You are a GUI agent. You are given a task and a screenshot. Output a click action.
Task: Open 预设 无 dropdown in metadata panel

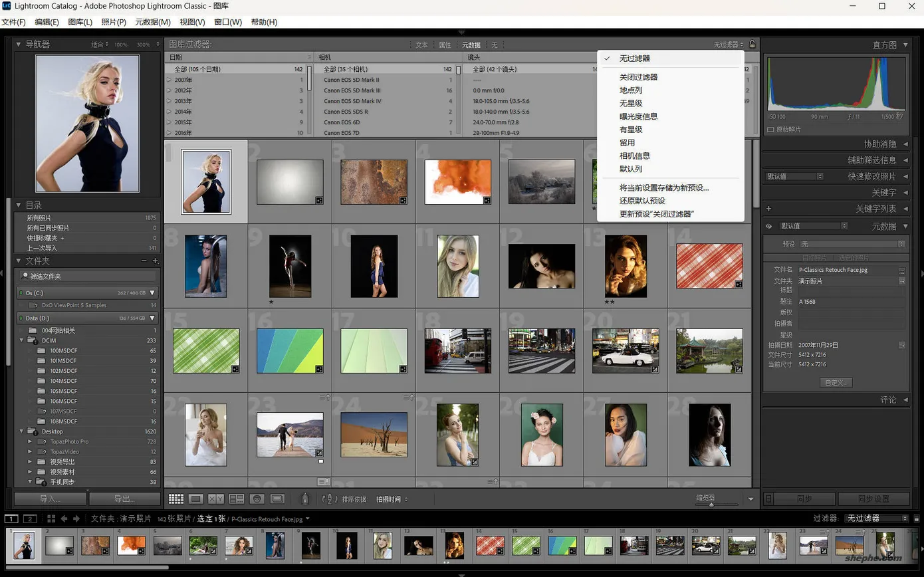852,244
